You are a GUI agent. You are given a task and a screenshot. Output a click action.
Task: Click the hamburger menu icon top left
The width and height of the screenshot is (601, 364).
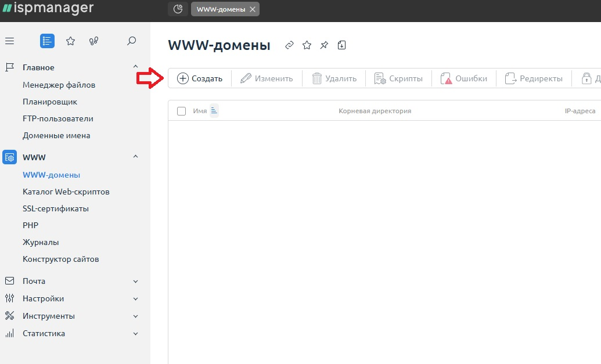click(10, 41)
